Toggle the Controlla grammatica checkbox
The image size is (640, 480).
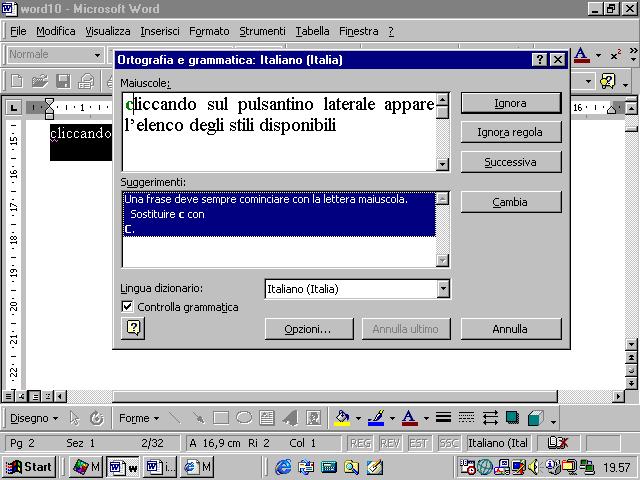(127, 306)
